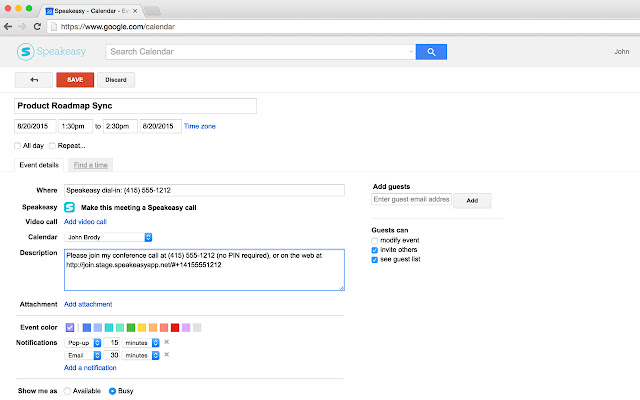
Task: Choose the bold blue event color
Action: (x=87, y=327)
